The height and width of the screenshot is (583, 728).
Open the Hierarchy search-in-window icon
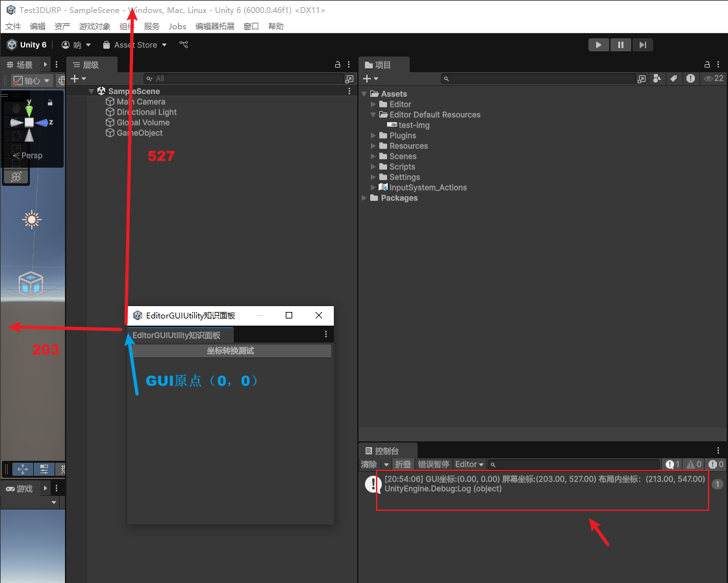[349, 79]
